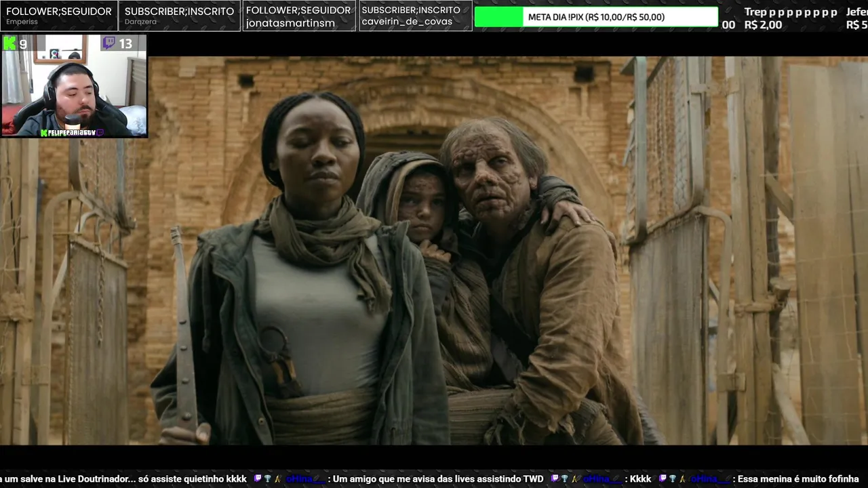
Task: Click the Kick viewer count '9'
Action: (x=23, y=44)
